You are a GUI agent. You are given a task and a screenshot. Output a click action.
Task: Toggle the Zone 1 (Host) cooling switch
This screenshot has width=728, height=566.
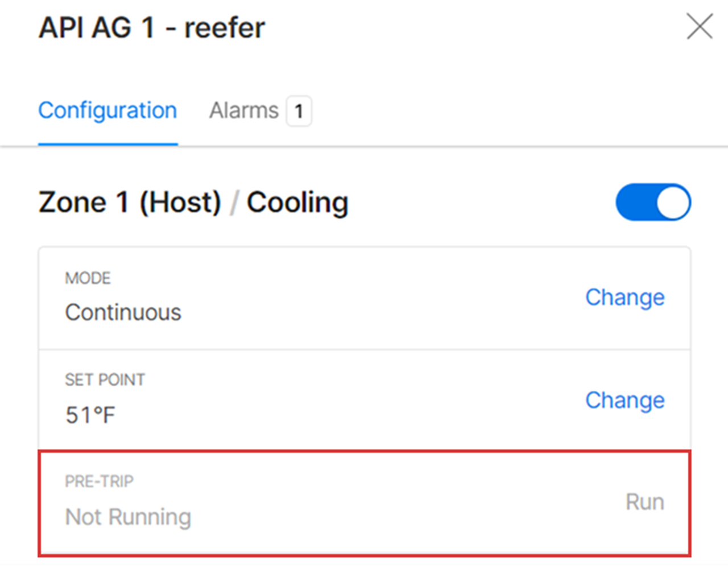tap(653, 203)
